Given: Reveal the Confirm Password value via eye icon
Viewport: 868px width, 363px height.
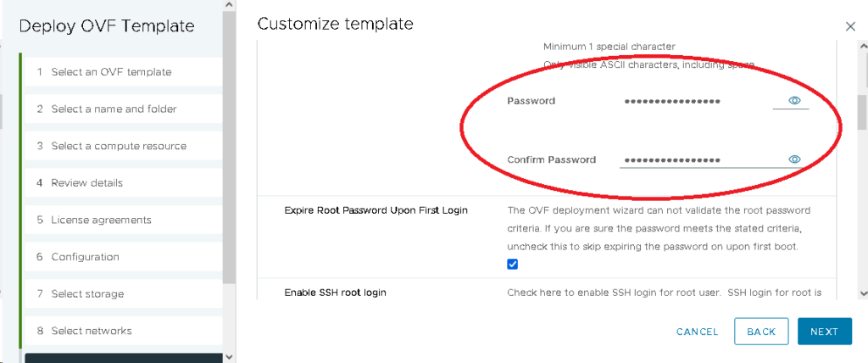Looking at the screenshot, I should (795, 159).
